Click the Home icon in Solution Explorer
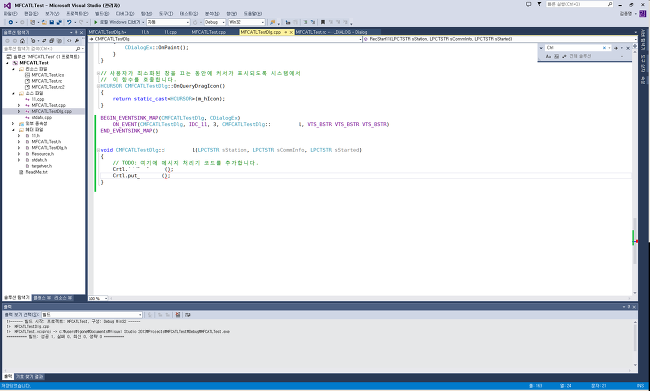Image resolution: width=650 pixels, height=391 pixels. pos(22,41)
